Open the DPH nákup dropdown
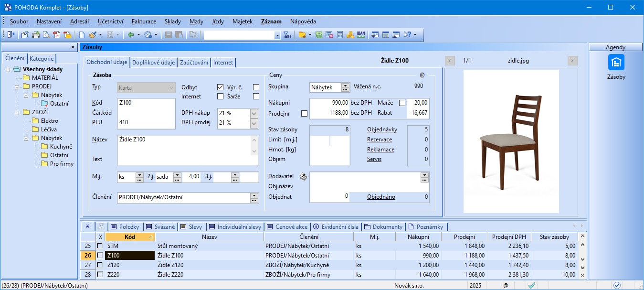 (254, 113)
